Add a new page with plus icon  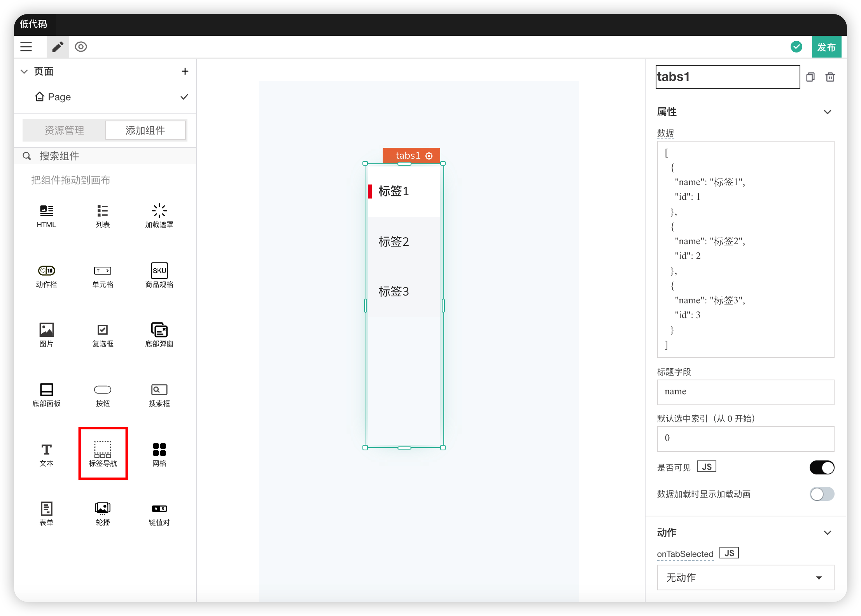tap(185, 71)
